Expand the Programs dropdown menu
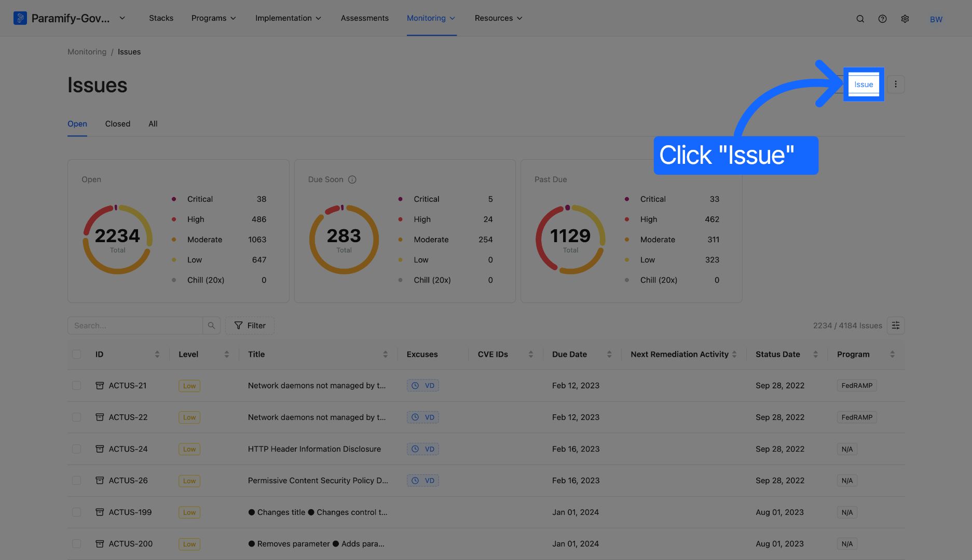972x560 pixels. click(x=213, y=18)
